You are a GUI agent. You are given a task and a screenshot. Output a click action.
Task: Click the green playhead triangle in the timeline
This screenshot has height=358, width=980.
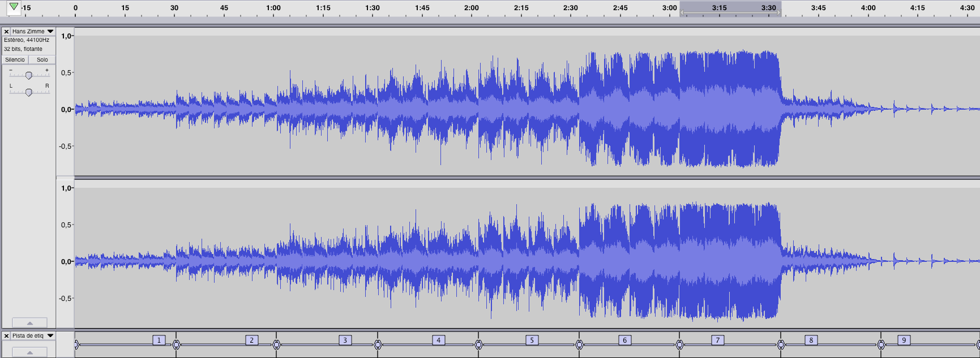point(14,7)
